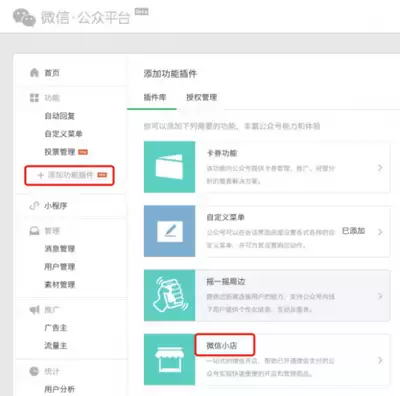
Task: Click the 管理 inbox icon
Action: [x=34, y=231]
